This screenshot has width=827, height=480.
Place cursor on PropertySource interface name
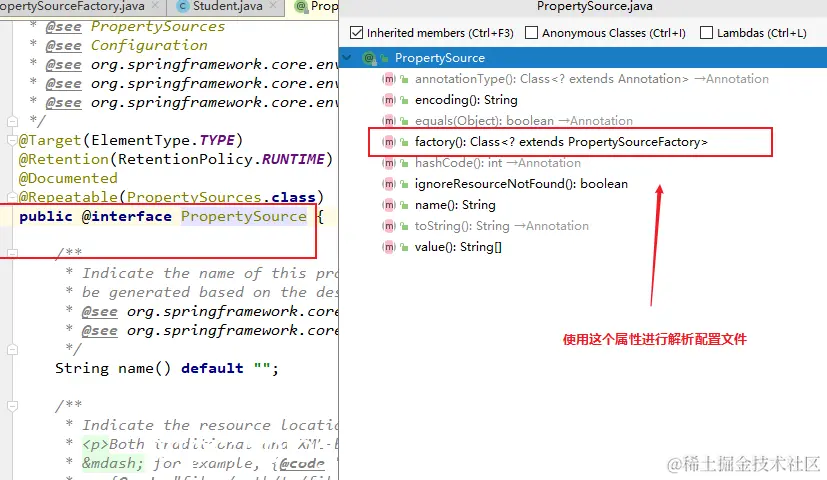click(244, 216)
